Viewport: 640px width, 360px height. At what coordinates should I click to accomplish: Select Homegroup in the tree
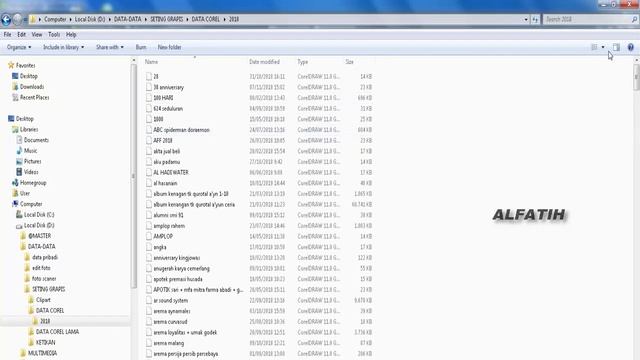pos(33,182)
